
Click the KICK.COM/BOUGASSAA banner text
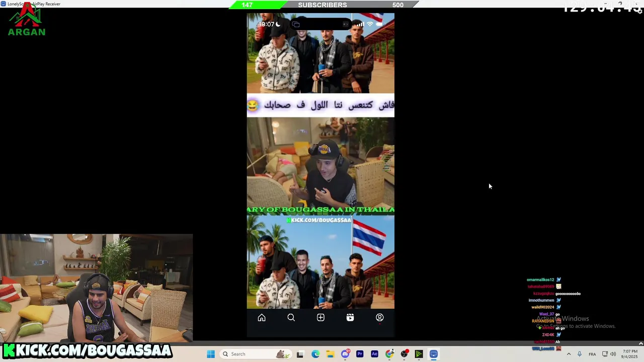88,350
